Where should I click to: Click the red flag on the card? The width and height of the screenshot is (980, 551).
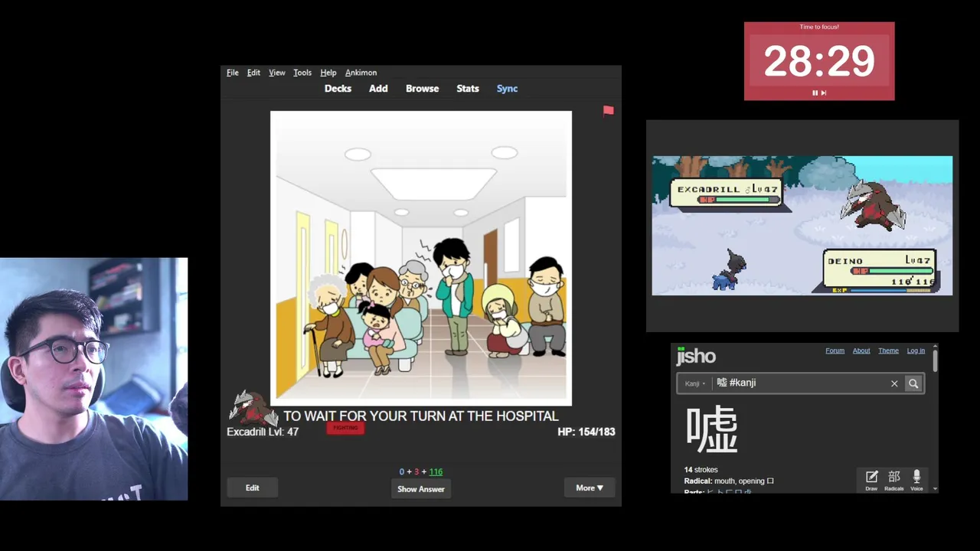click(x=608, y=112)
